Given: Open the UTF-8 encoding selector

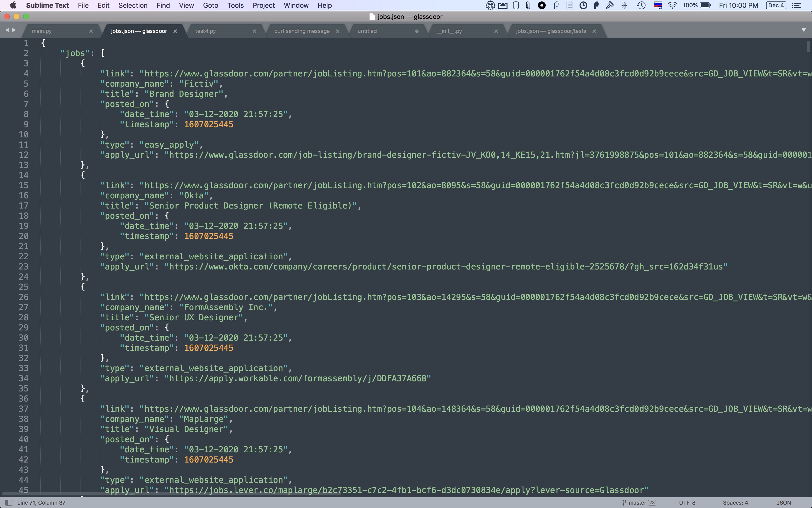Looking at the screenshot, I should coord(687,503).
